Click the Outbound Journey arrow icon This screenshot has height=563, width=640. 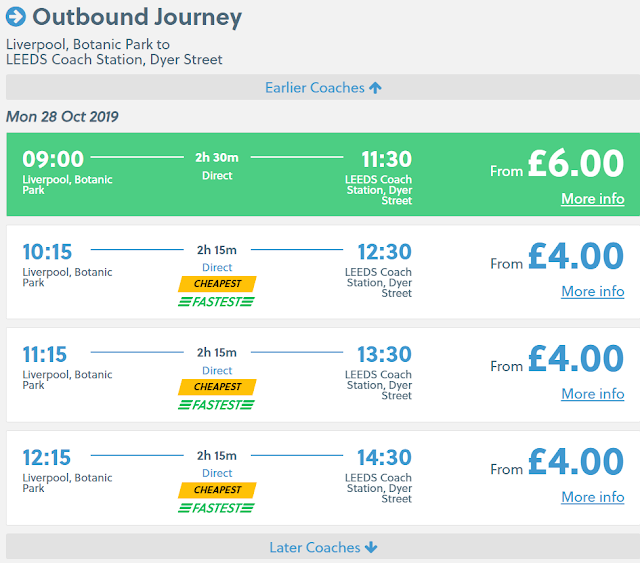[16, 17]
